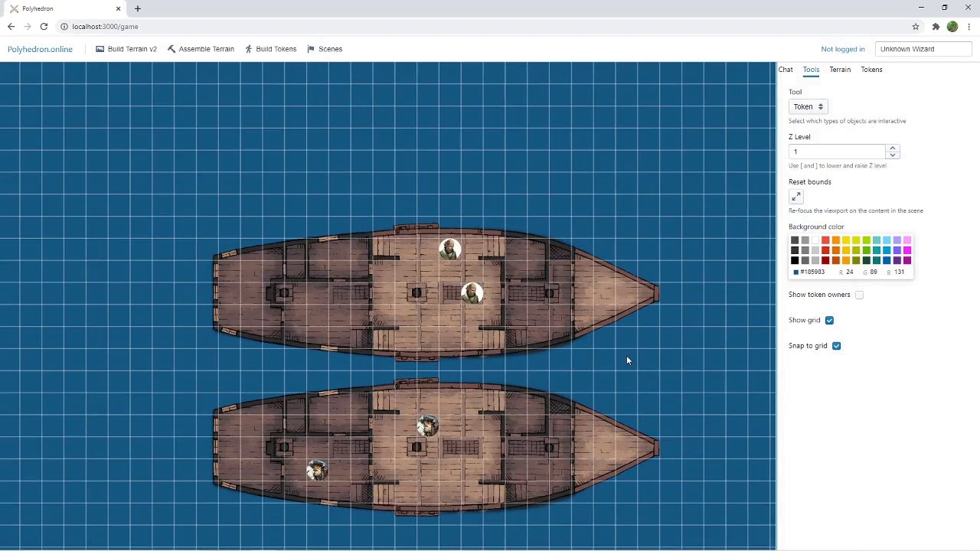Open a new browser tab
This screenshot has height=551, width=980.
tap(138, 8)
